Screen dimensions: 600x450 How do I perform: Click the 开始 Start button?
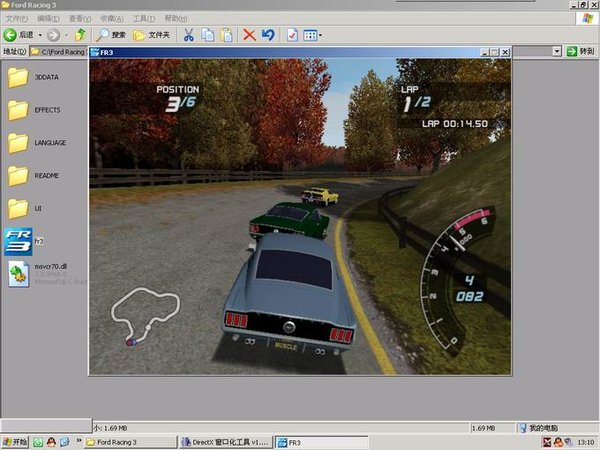coord(15,441)
